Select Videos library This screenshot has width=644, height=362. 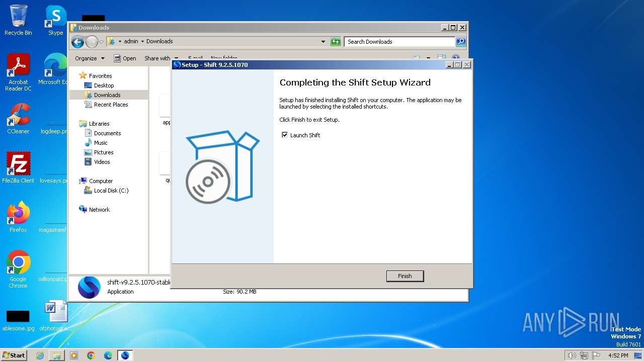point(102,162)
